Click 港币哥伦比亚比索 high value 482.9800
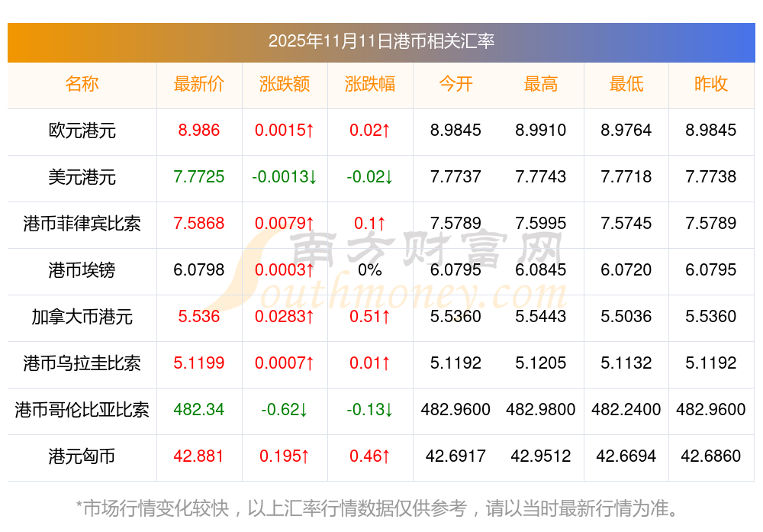Viewport: 763px width, 532px height. pos(541,409)
